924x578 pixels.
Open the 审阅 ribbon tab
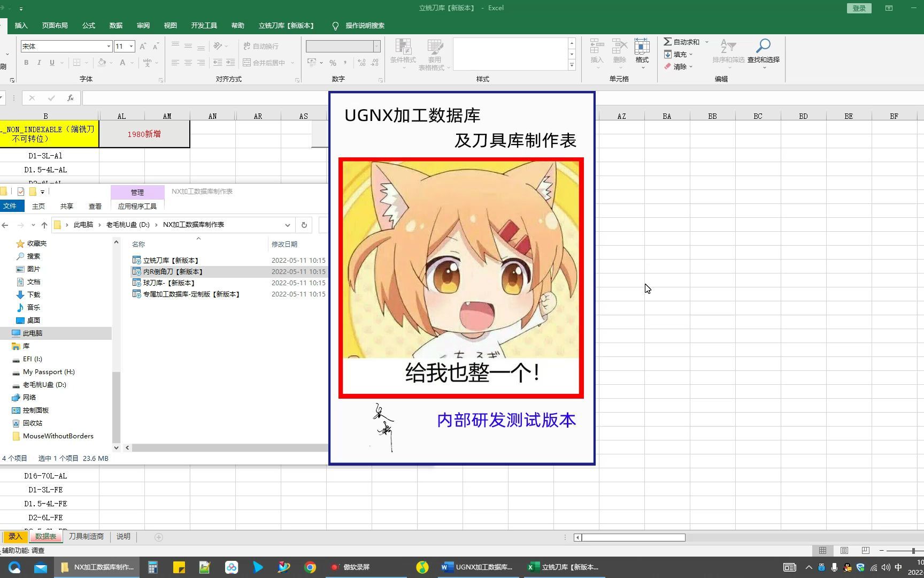(x=143, y=26)
